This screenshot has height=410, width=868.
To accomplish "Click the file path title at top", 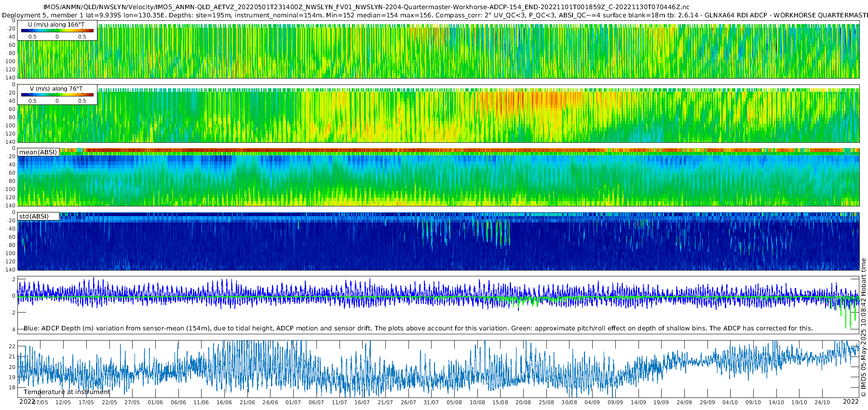I will tap(366, 7).
